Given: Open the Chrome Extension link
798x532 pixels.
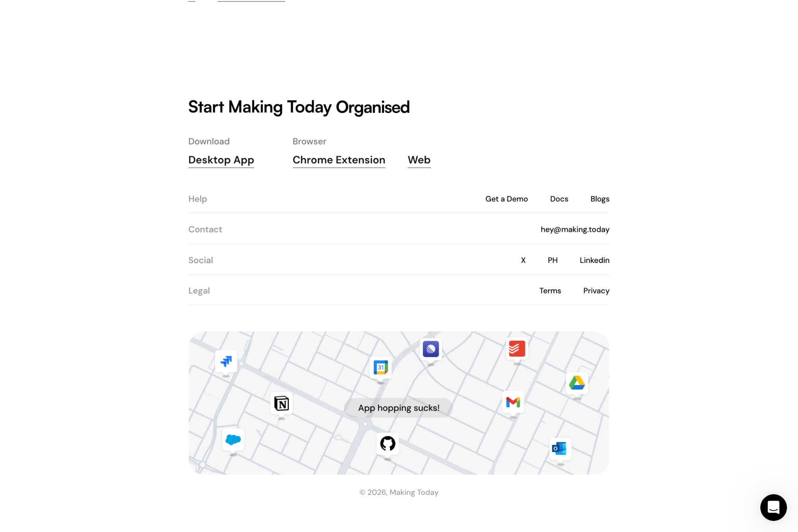Looking at the screenshot, I should 339,160.
